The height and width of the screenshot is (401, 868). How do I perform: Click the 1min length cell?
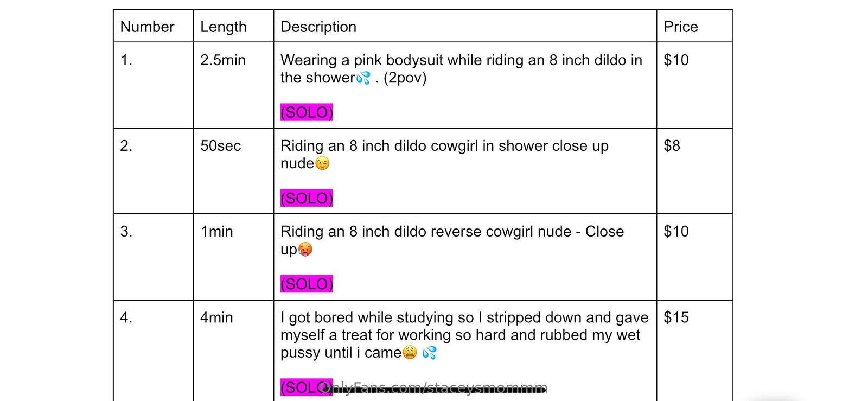point(216,232)
